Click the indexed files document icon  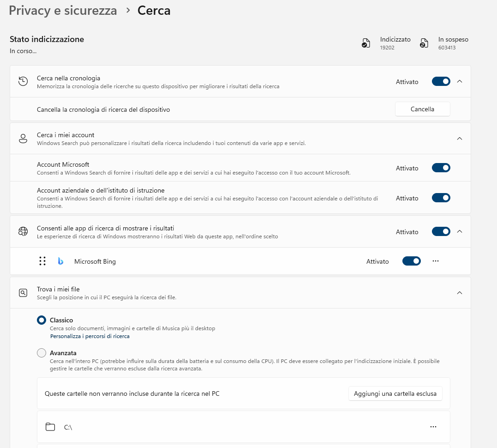tap(365, 43)
